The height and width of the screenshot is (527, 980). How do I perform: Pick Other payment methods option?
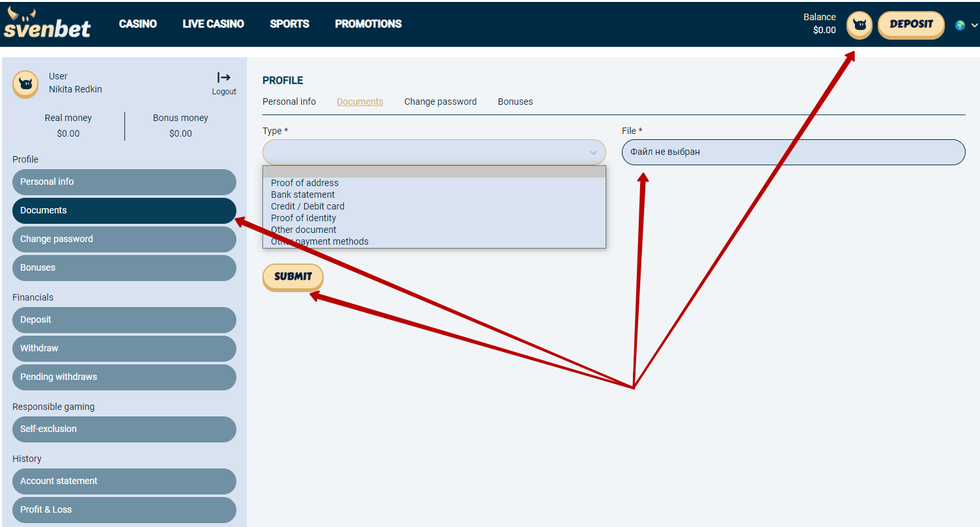click(x=319, y=241)
